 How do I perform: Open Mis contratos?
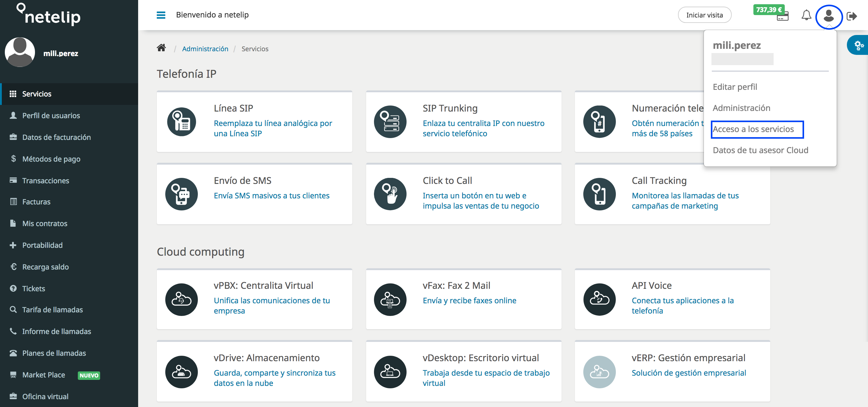(x=69, y=223)
